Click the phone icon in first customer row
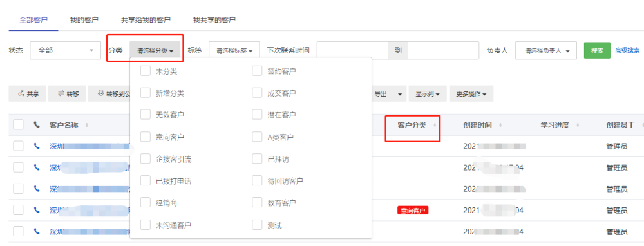The width and height of the screenshot is (644, 246). [x=37, y=146]
